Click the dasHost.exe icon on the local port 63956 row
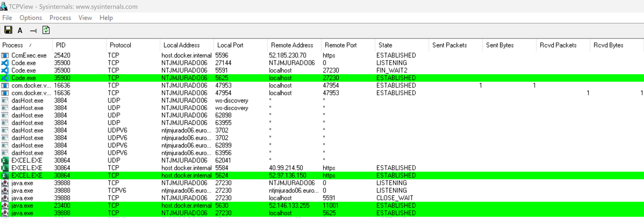This screenshot has height=218, width=644. [x=5, y=153]
